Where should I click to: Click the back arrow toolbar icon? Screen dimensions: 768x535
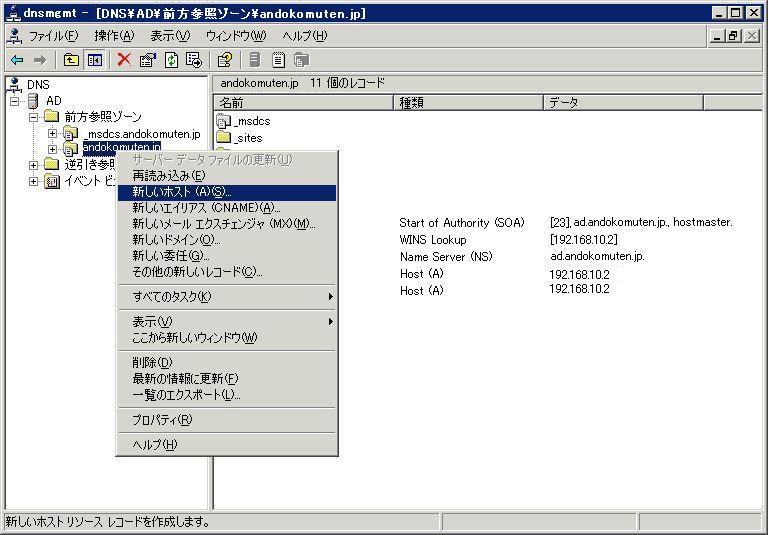17,60
